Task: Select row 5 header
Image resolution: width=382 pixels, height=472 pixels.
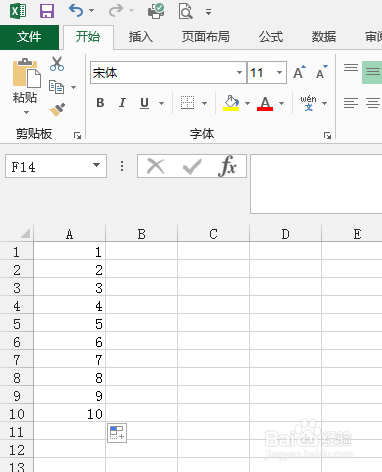Action: click(x=17, y=324)
